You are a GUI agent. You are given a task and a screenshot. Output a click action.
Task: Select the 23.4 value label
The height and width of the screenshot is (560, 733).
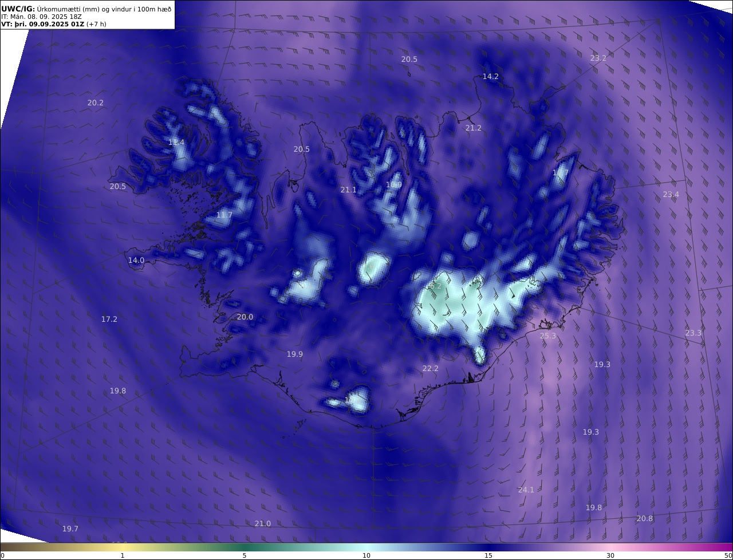pyautogui.click(x=671, y=195)
